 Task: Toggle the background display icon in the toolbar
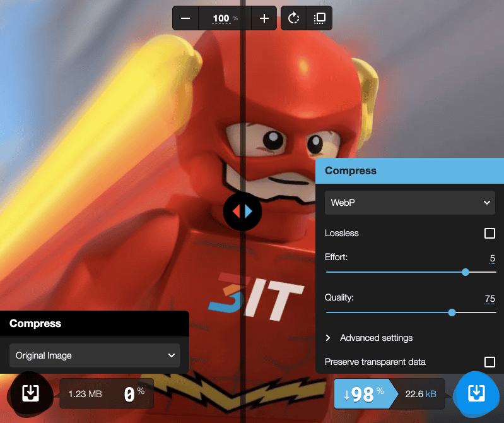click(320, 18)
